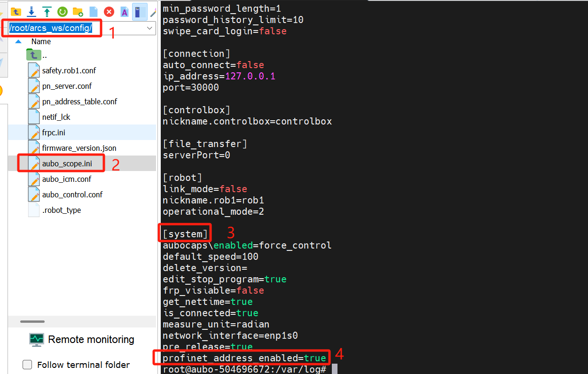
Task: Enable Follow terminal folder checkbox
Action: tap(28, 365)
